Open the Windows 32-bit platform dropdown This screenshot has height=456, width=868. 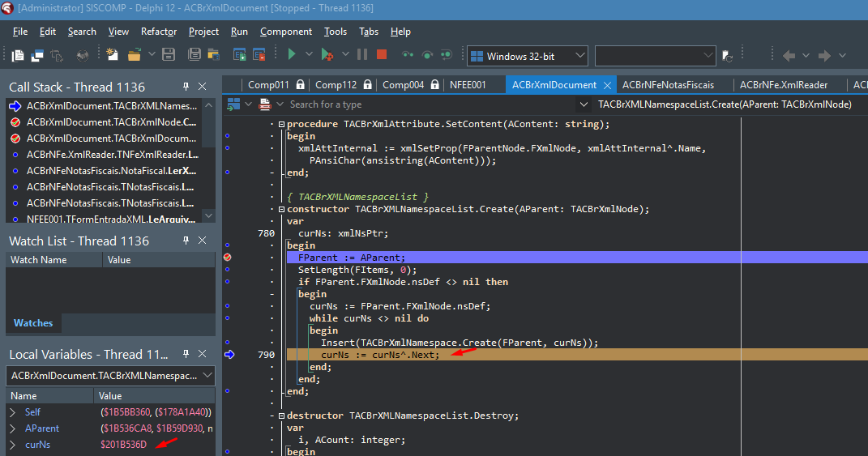(x=579, y=56)
